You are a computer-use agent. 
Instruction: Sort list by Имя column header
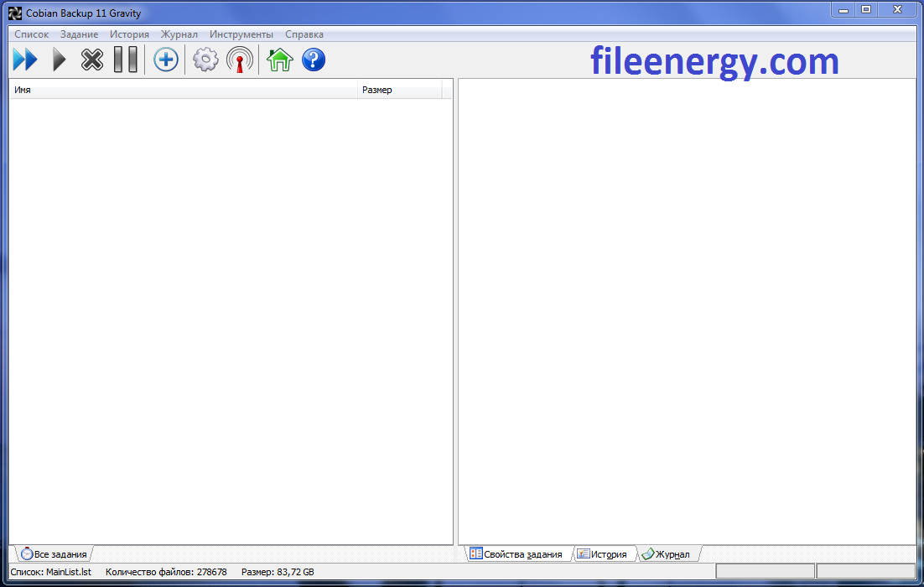184,90
